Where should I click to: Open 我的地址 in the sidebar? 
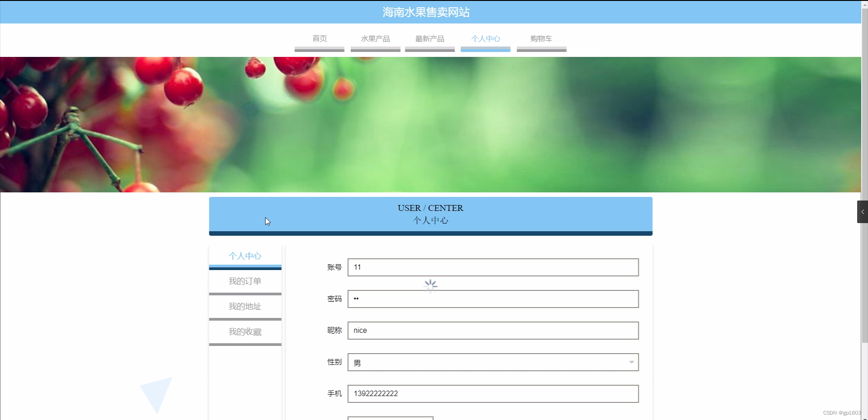(x=245, y=306)
